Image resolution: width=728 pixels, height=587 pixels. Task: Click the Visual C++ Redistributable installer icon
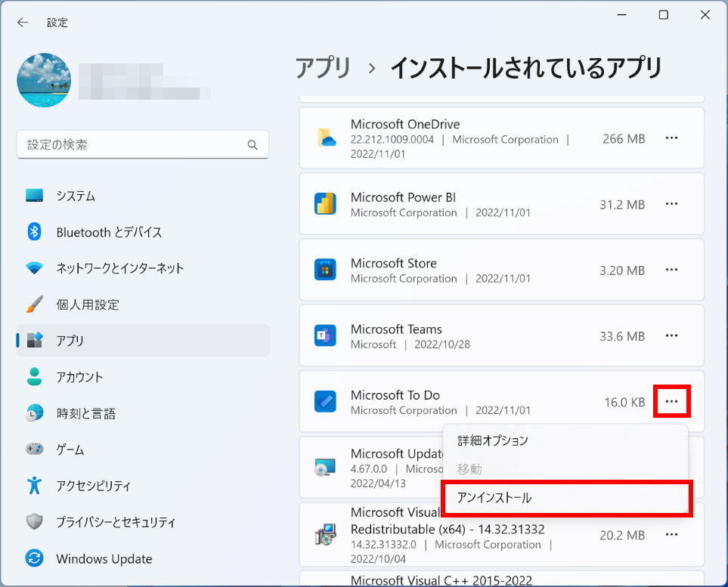326,535
